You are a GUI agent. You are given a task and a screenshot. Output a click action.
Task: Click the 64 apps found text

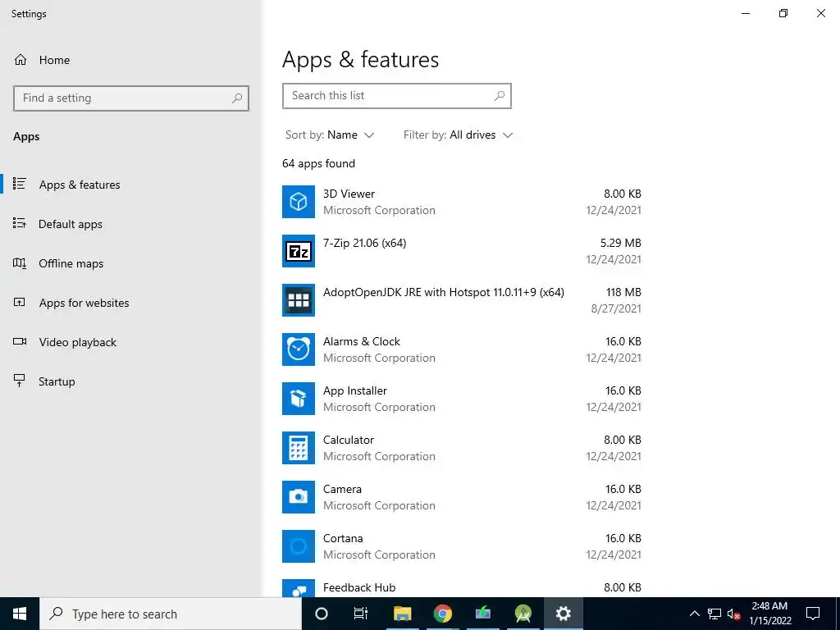[x=319, y=163]
